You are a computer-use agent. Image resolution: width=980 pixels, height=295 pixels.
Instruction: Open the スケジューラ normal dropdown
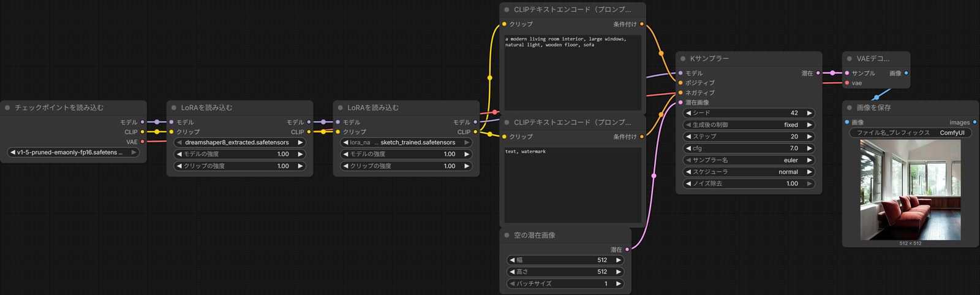pyautogui.click(x=749, y=172)
